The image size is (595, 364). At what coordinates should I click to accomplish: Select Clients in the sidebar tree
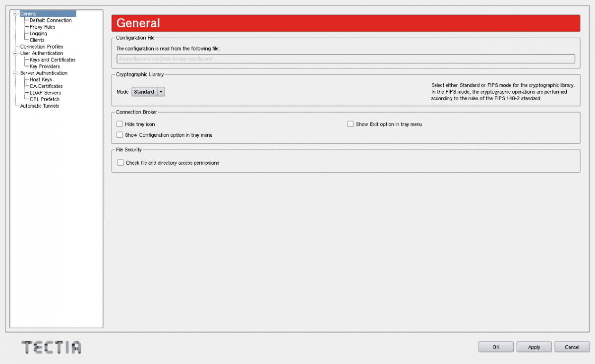click(37, 40)
